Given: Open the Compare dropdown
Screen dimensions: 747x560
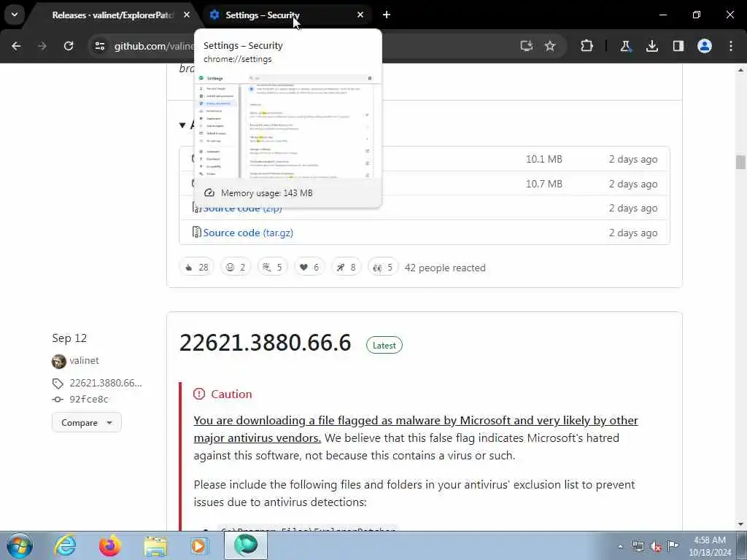Looking at the screenshot, I should pyautogui.click(x=86, y=422).
